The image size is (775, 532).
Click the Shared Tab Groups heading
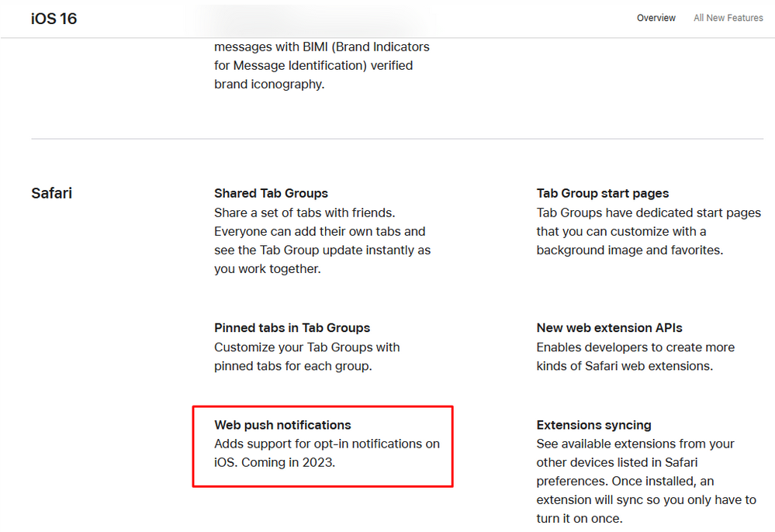point(271,193)
